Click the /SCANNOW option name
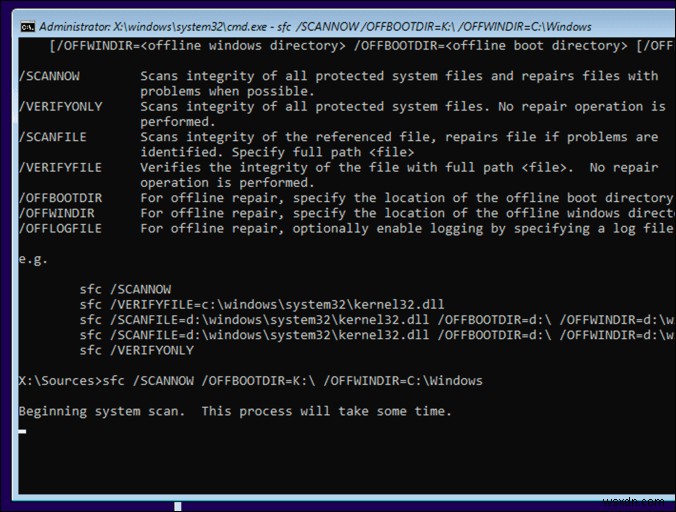 pos(49,76)
